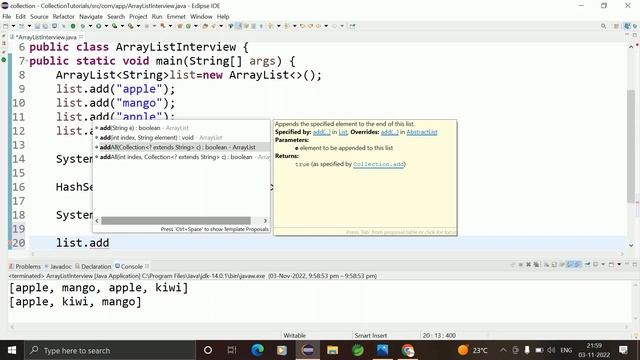The width and height of the screenshot is (640, 360).
Task: Click the green Run button in the toolbar
Action: click(98, 26)
